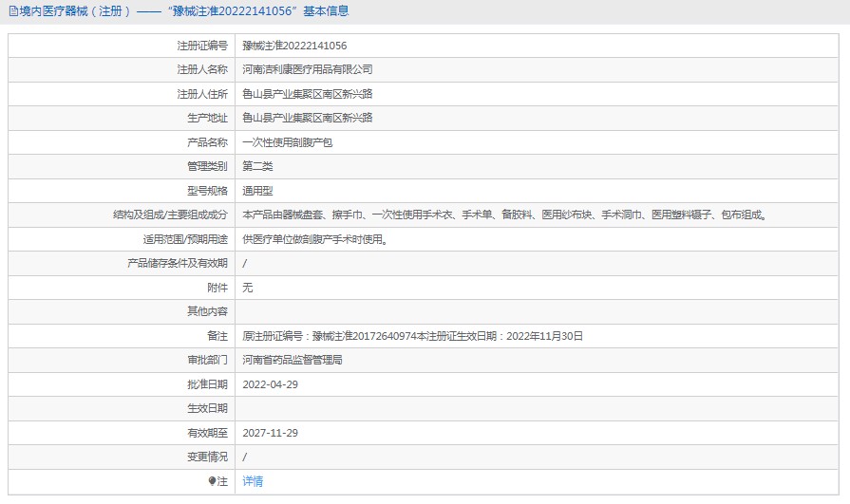Click the 结构及组成/主要组成成分 label

click(170, 215)
